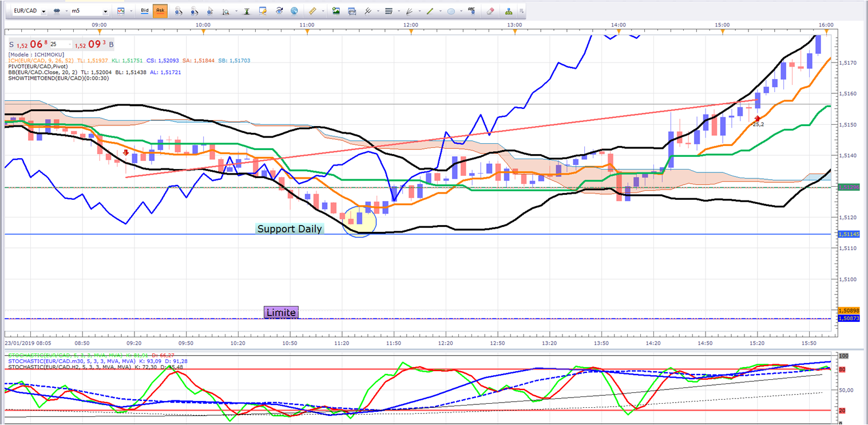This screenshot has height=425, width=868.
Task: Toggle the Ask price button
Action: tap(160, 11)
